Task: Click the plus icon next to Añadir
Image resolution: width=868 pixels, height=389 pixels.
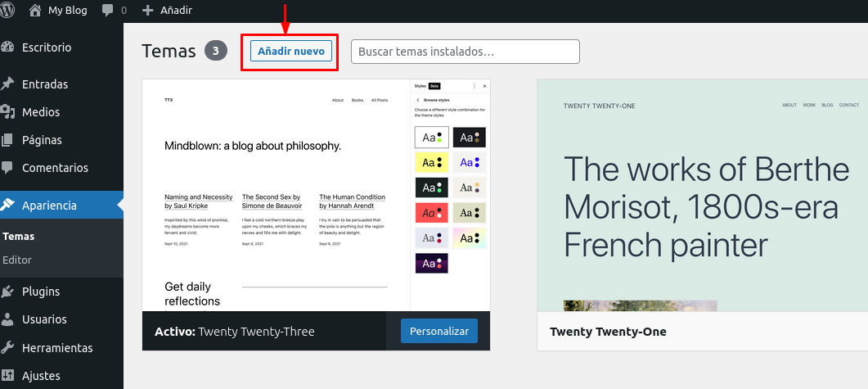Action: (x=147, y=10)
